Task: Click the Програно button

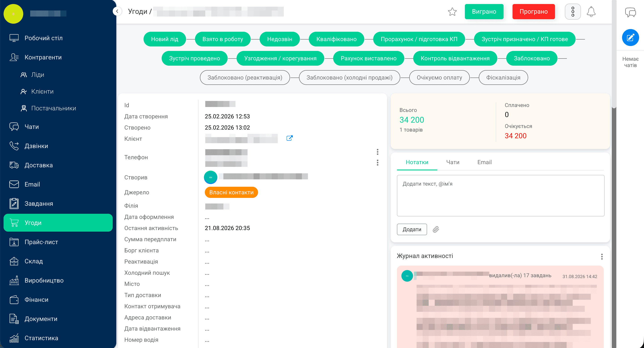Action: [534, 12]
